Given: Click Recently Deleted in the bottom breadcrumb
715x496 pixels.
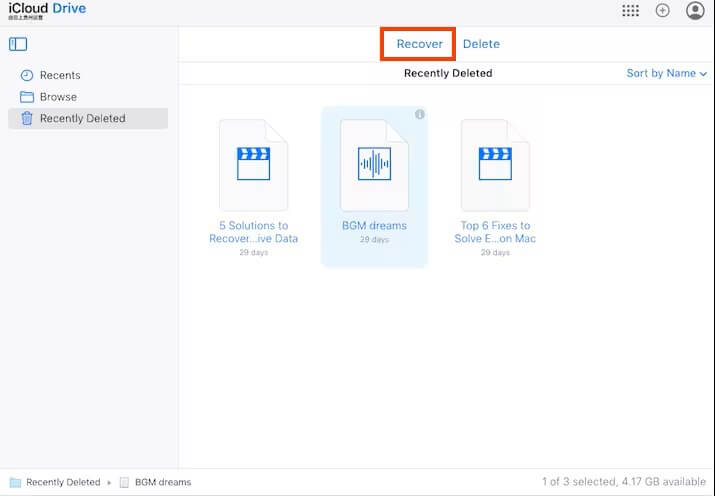Looking at the screenshot, I should point(62,482).
